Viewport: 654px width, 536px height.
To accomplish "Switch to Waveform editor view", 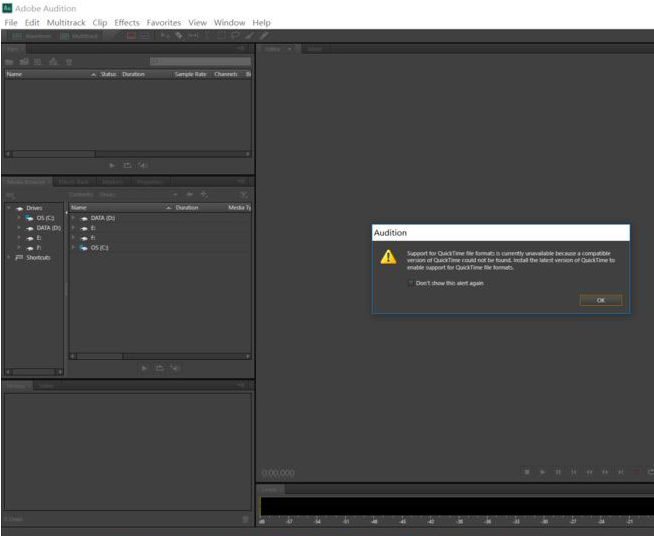I will (x=32, y=36).
